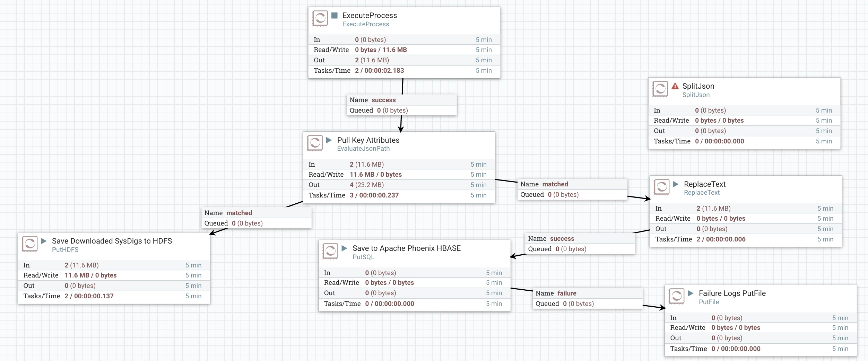Image resolution: width=868 pixels, height=361 pixels.
Task: Click the SplitJson processor icon
Action: [x=660, y=89]
